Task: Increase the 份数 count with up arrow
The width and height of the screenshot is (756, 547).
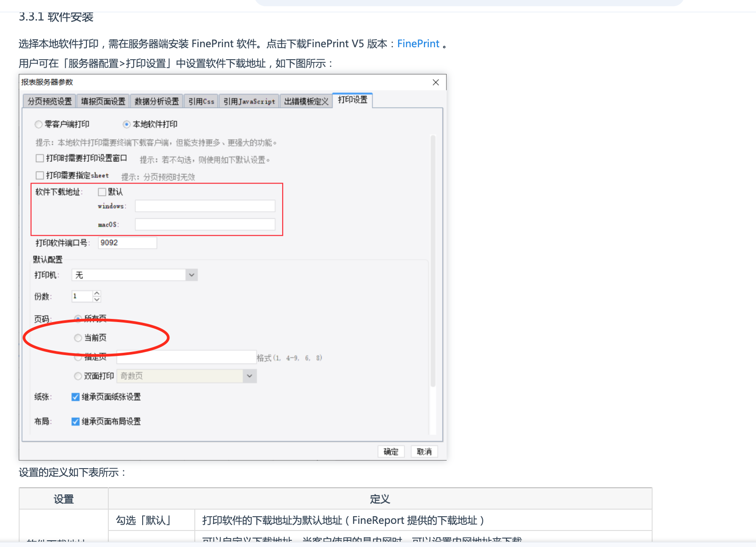Action: [97, 293]
